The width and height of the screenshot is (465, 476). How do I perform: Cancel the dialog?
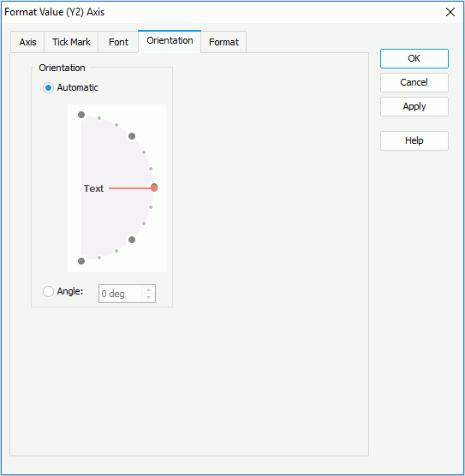pyautogui.click(x=414, y=82)
